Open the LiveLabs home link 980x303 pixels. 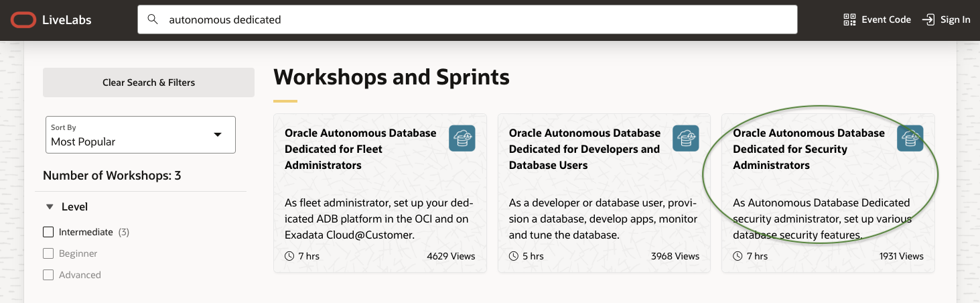[66, 20]
